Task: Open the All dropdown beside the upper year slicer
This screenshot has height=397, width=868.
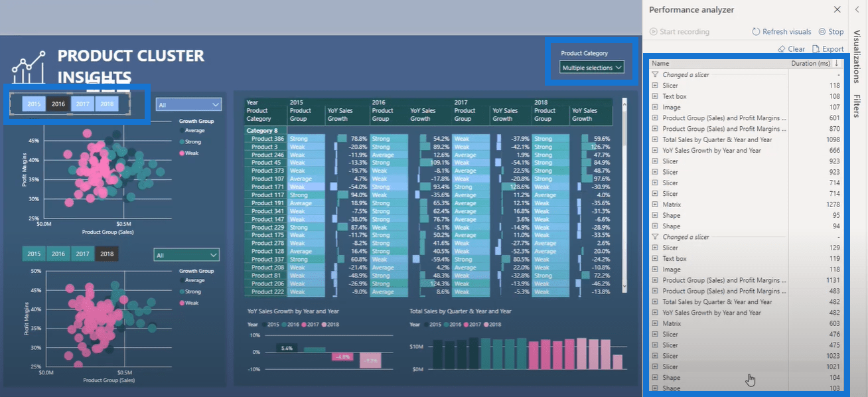Action: tap(189, 104)
